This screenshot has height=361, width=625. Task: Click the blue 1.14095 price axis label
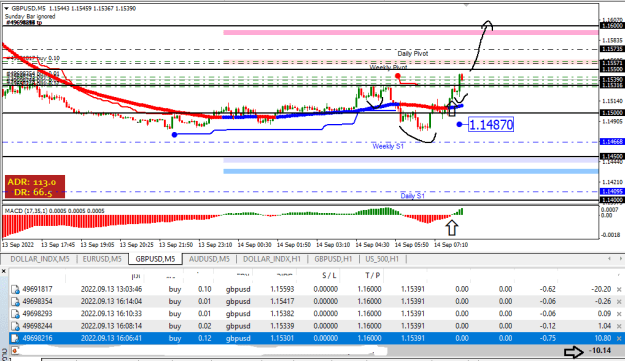tap(612, 192)
